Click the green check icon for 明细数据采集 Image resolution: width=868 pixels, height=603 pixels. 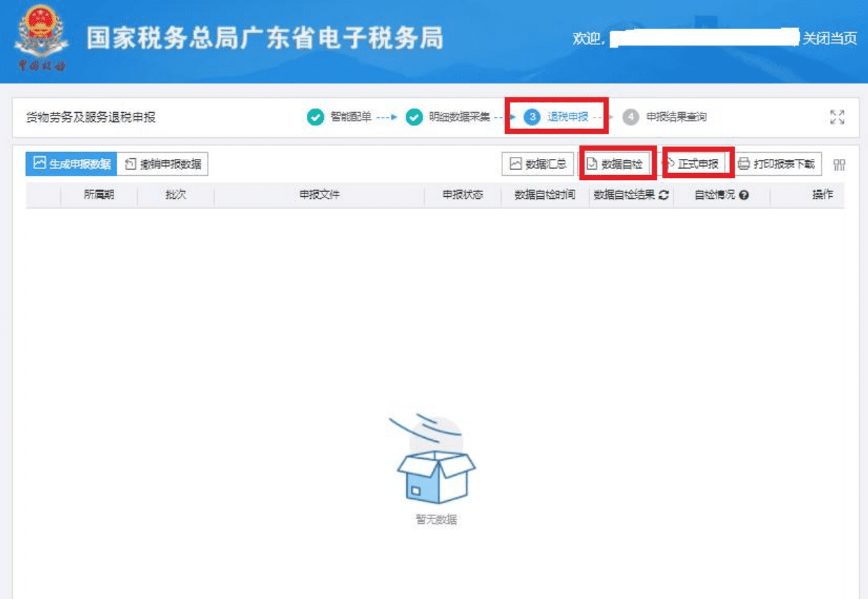(x=414, y=117)
